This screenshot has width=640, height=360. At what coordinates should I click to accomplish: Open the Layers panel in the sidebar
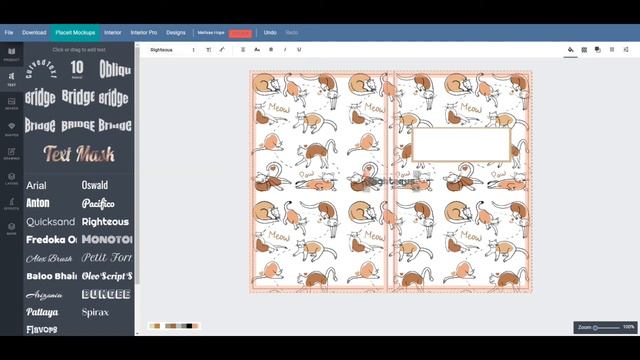click(11, 179)
